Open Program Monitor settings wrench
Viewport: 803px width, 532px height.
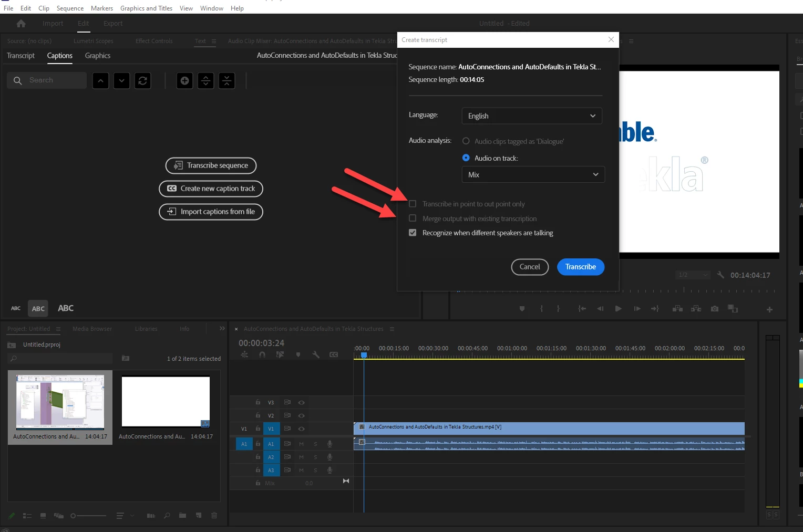click(x=720, y=275)
